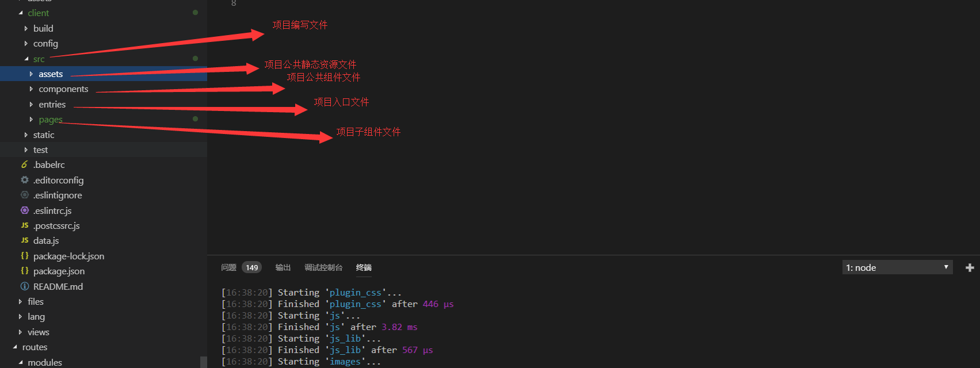980x368 pixels.
Task: Click the .babelrc Babel file icon
Action: pos(25,164)
